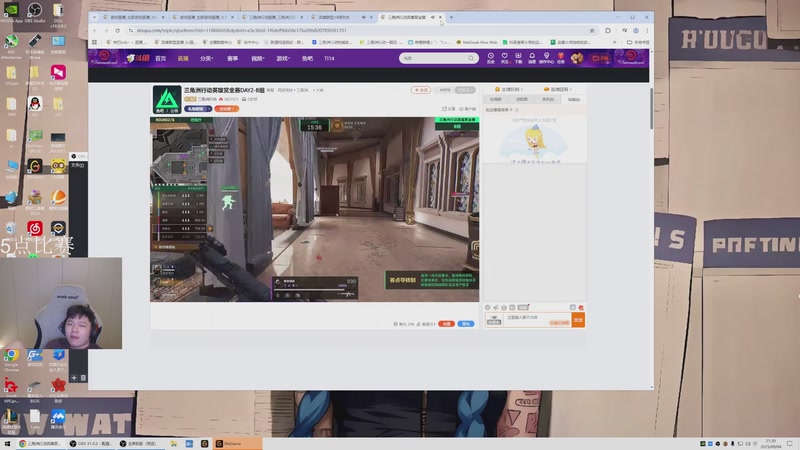Open the MatGeek Hive Web bookmark

pyautogui.click(x=477, y=42)
